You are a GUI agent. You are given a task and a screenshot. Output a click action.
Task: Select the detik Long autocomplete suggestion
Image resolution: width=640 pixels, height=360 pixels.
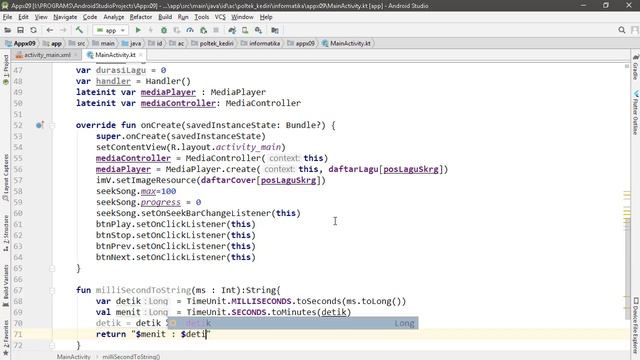click(293, 323)
